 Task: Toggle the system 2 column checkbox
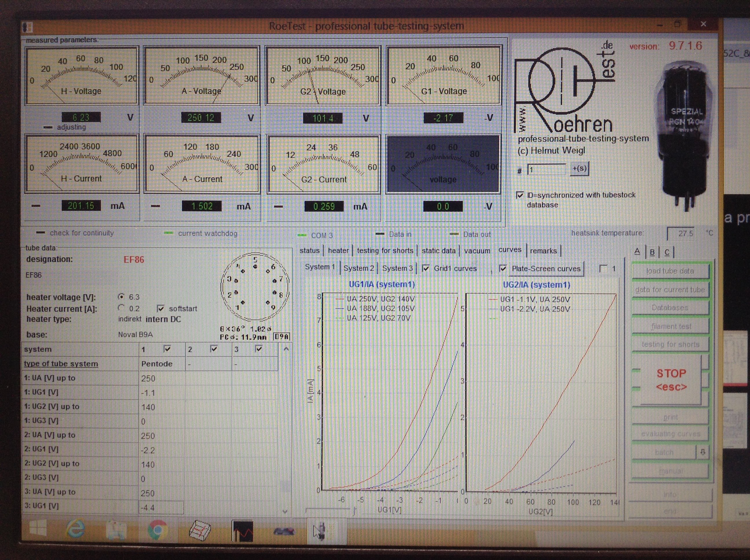[214, 349]
